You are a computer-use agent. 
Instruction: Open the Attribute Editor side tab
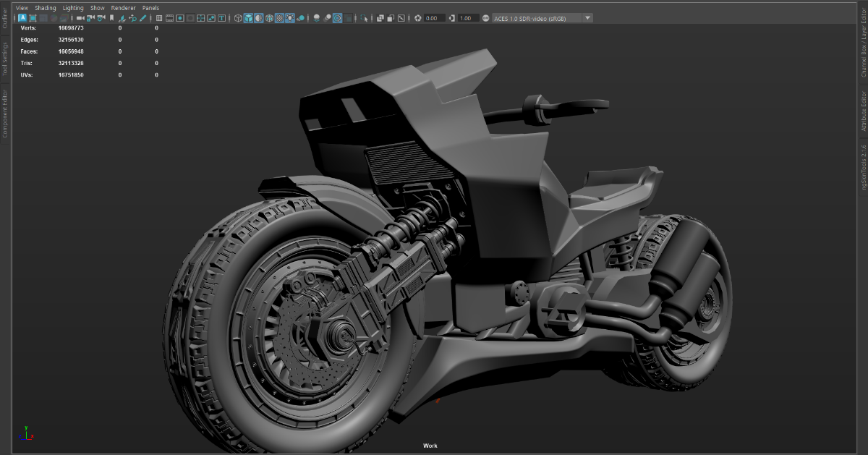point(863,111)
